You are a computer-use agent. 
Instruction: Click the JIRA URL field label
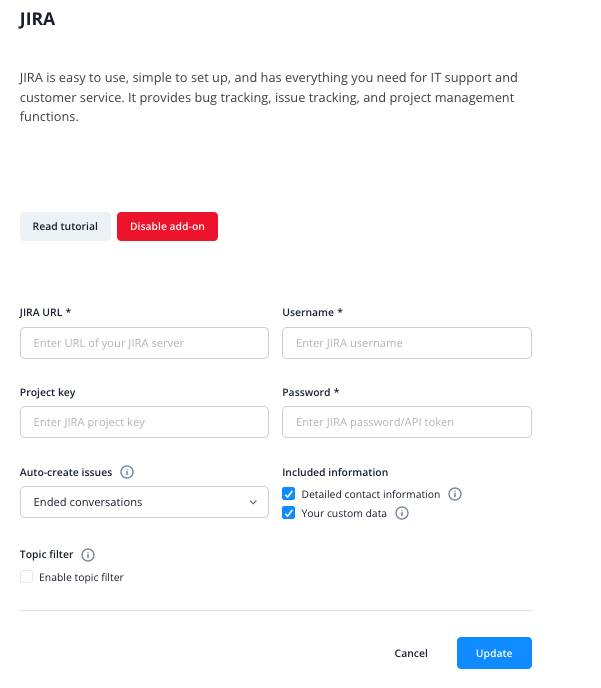click(x=45, y=312)
